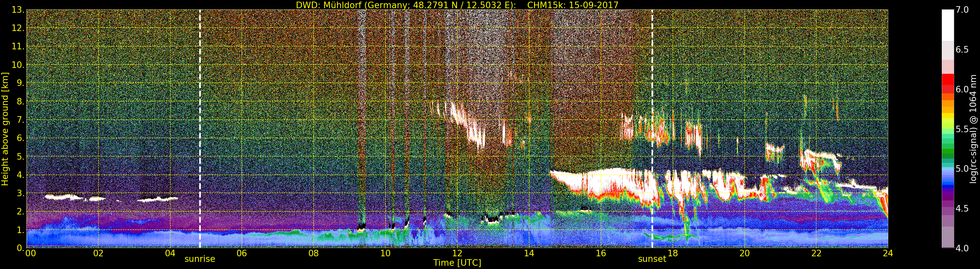Click the height axis tick label '11.'
The width and height of the screenshot is (980, 269).
pyautogui.click(x=18, y=46)
